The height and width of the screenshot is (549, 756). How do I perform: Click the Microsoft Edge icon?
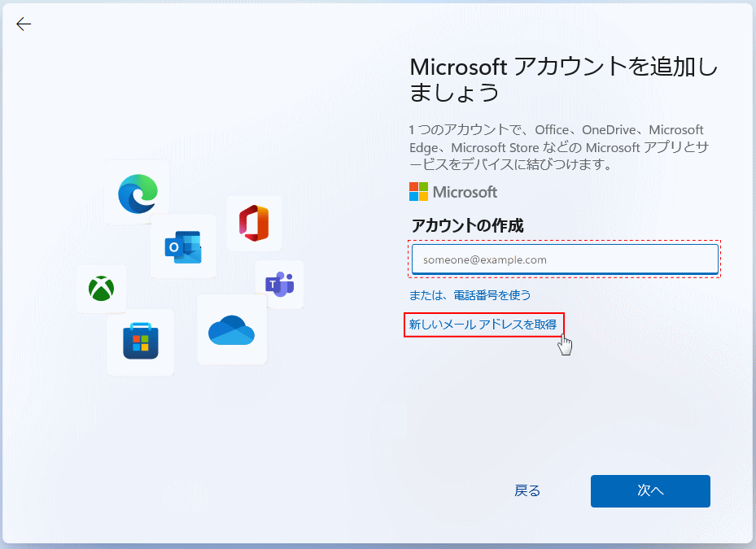click(x=137, y=194)
